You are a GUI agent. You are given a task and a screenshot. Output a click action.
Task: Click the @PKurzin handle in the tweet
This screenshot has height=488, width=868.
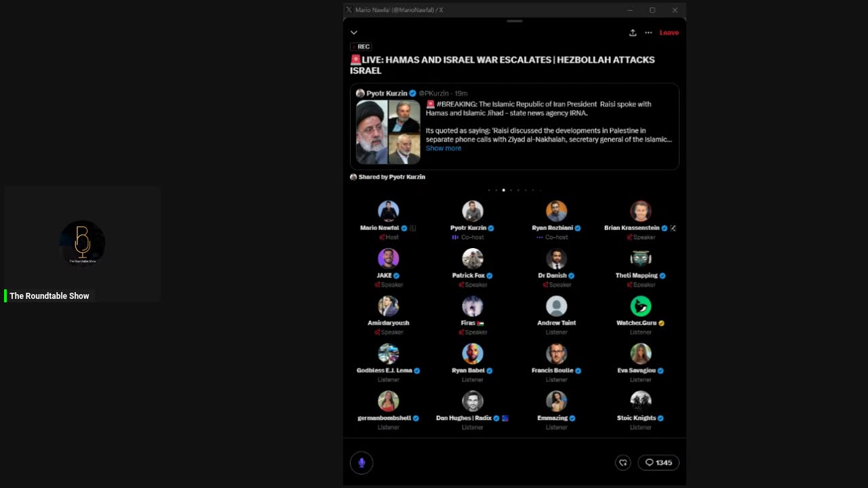(x=433, y=94)
